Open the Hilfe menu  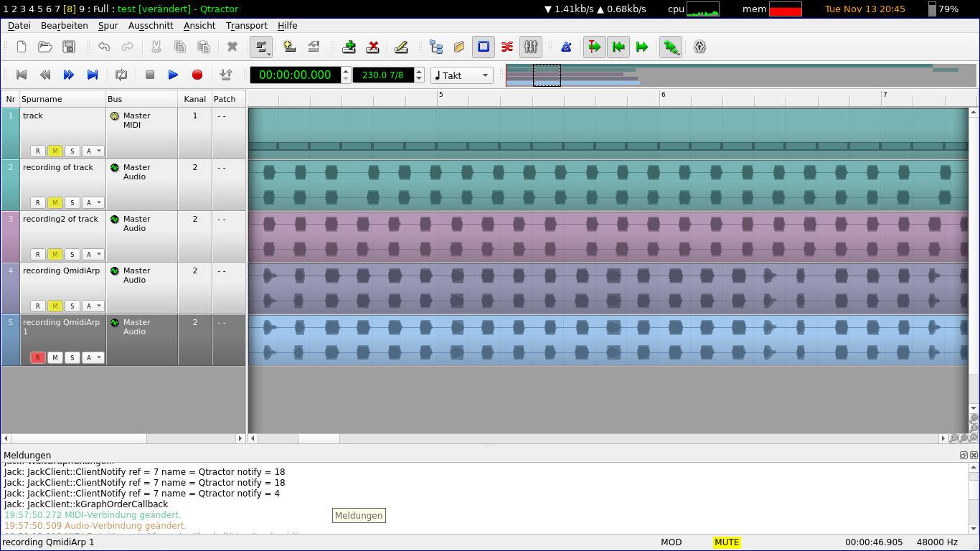point(288,25)
